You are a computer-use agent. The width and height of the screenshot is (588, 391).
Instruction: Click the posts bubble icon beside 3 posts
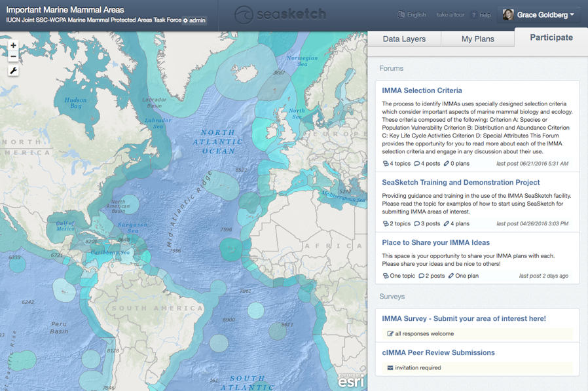(416, 223)
